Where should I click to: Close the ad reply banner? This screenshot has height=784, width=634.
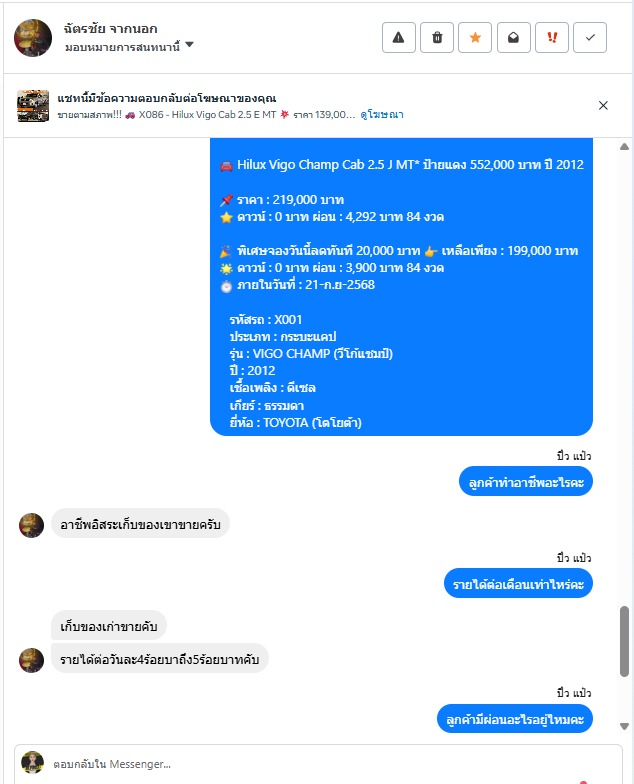[x=603, y=106]
